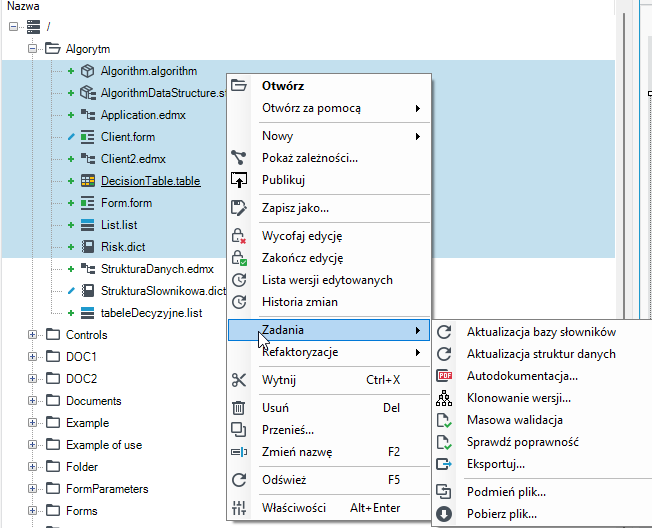652x528 pixels.
Task: Open the Nowy submenu arrow
Action: (x=417, y=136)
